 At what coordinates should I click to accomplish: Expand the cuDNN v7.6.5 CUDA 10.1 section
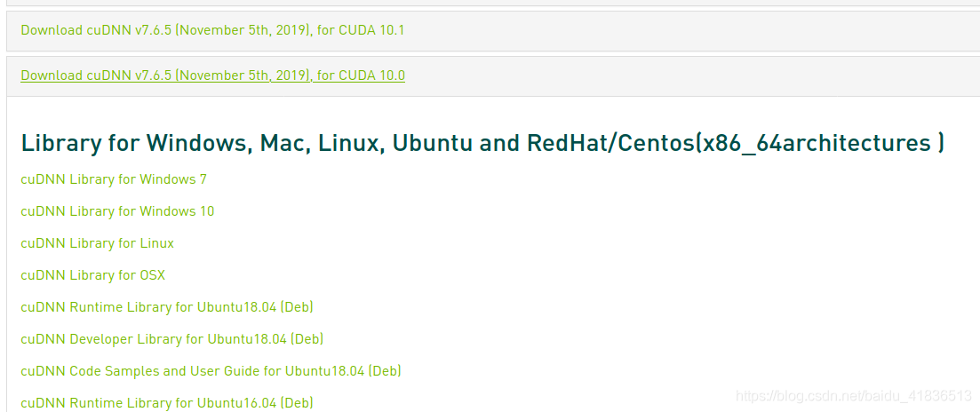click(x=212, y=30)
